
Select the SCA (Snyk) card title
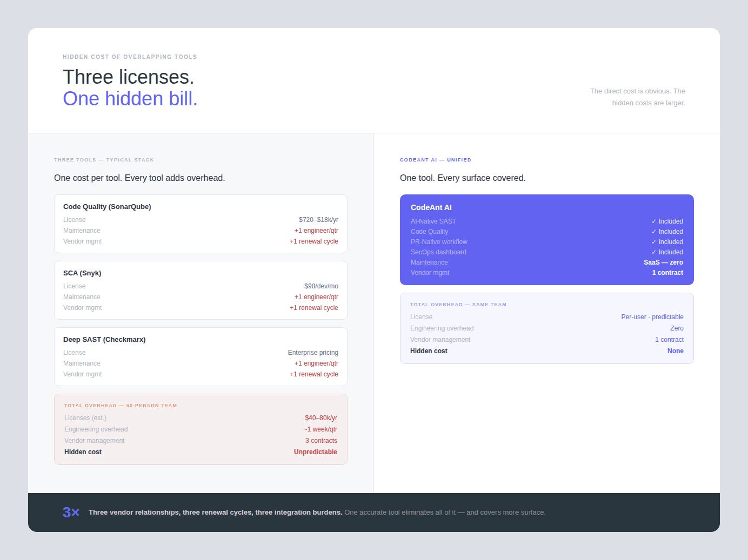82,273
